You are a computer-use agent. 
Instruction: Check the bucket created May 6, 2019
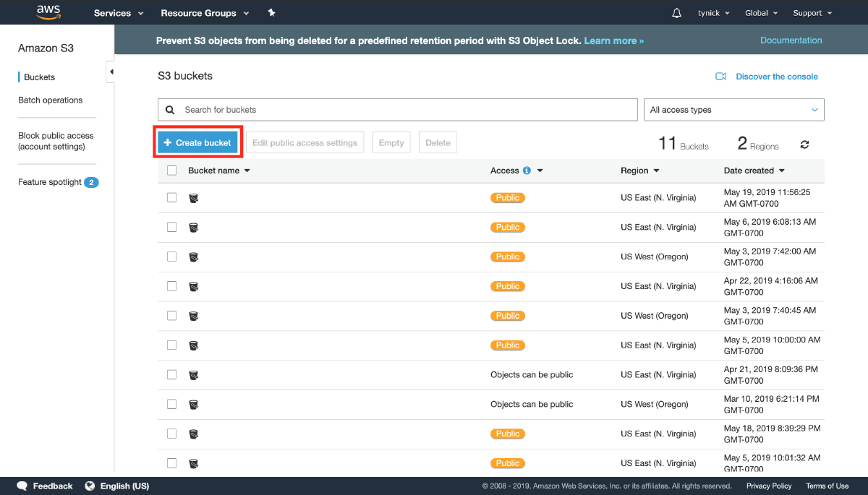point(171,227)
